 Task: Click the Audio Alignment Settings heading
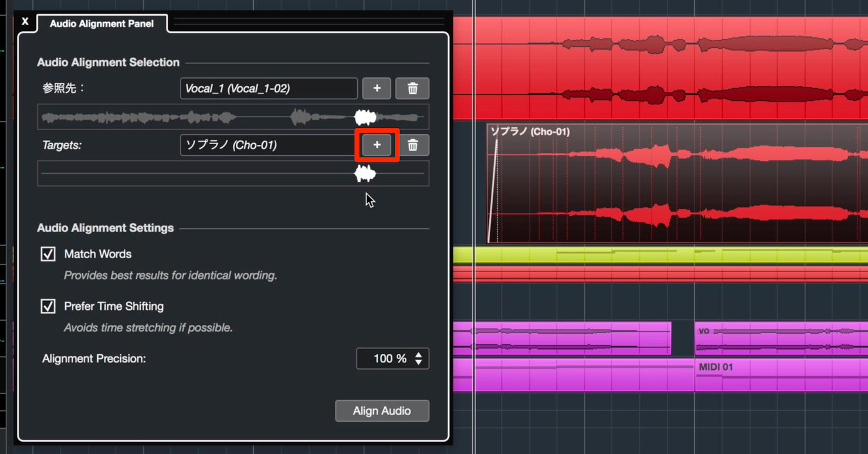pyautogui.click(x=106, y=228)
